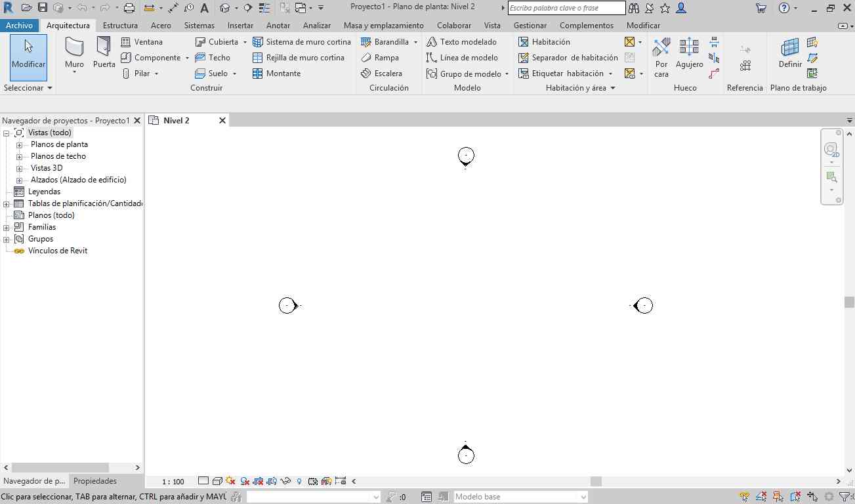Select the Rampa tool

pos(380,57)
